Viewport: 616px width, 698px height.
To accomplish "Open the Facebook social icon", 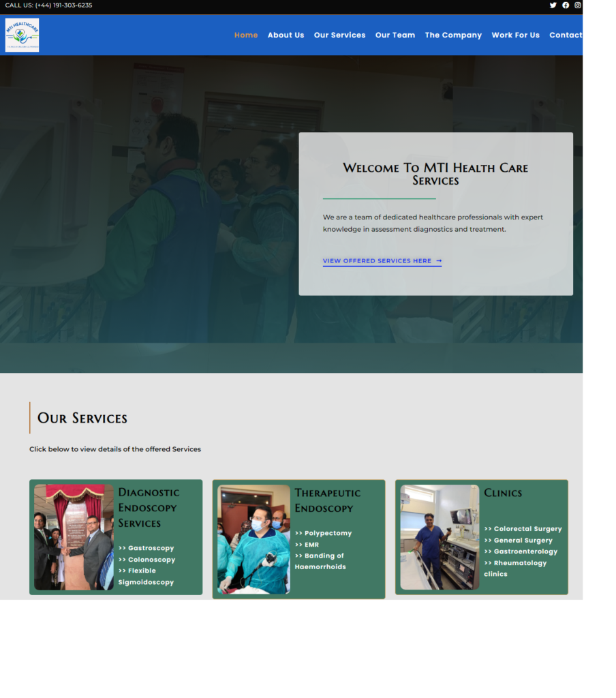I will click(565, 5).
